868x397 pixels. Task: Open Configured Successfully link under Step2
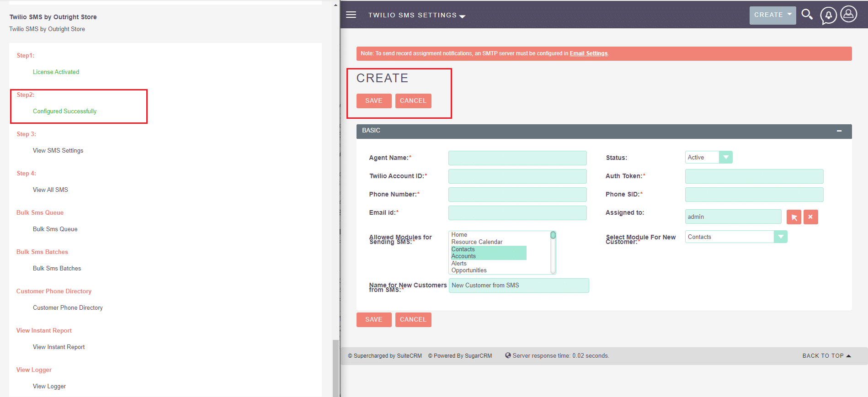tap(64, 111)
